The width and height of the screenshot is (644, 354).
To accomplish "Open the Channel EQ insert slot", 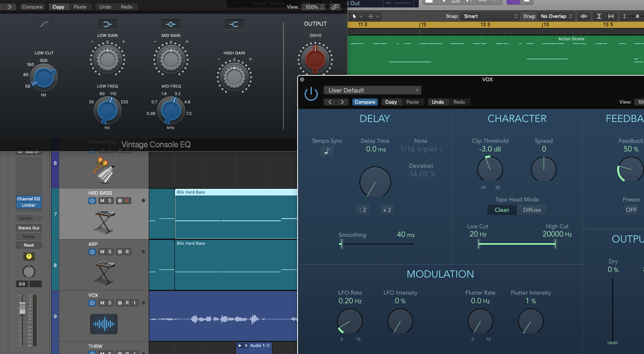I will pos(29,199).
